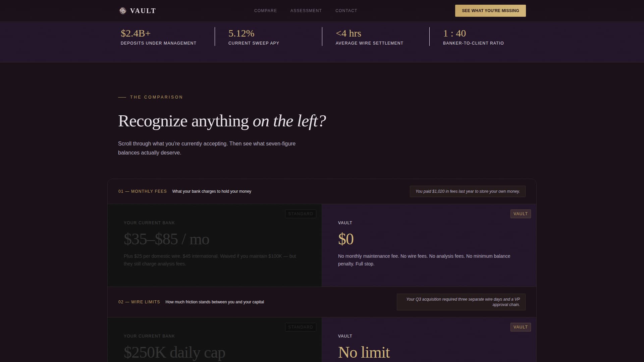Click the Vault logo icon
Screen dimensions: 644x362
(x=123, y=11)
